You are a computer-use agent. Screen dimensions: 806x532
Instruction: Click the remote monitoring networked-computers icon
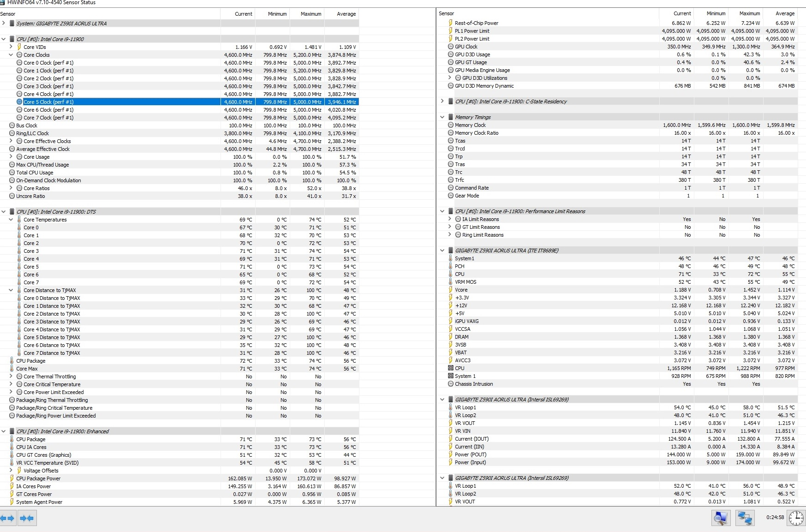coord(745,518)
